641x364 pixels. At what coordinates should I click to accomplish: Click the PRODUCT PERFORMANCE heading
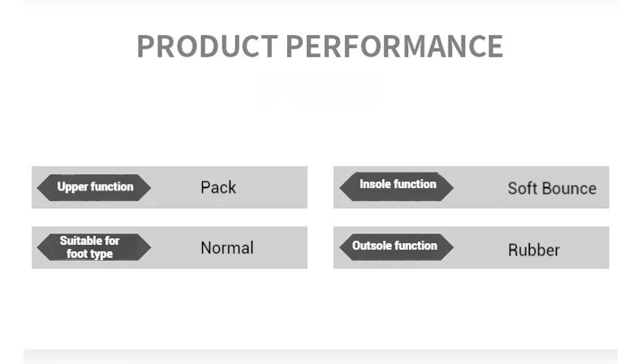click(x=320, y=46)
